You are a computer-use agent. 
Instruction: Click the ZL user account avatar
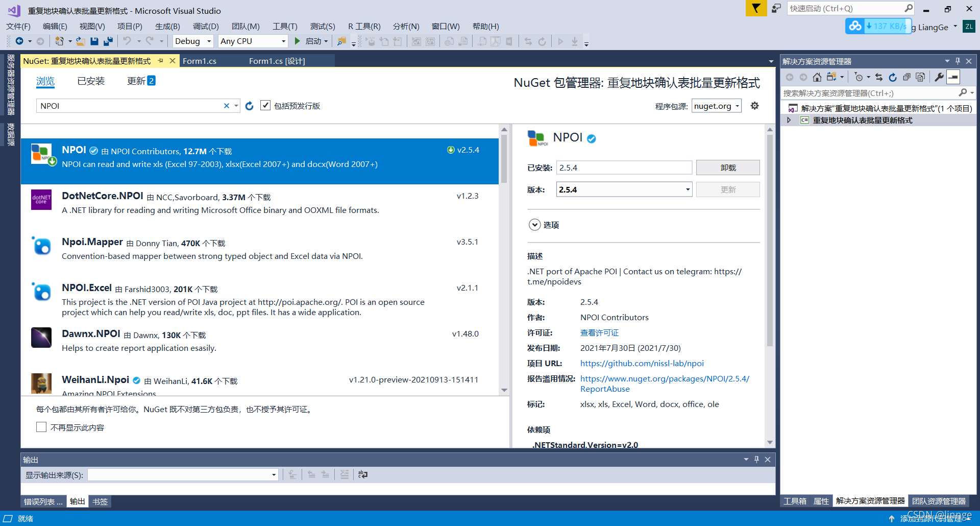969,27
